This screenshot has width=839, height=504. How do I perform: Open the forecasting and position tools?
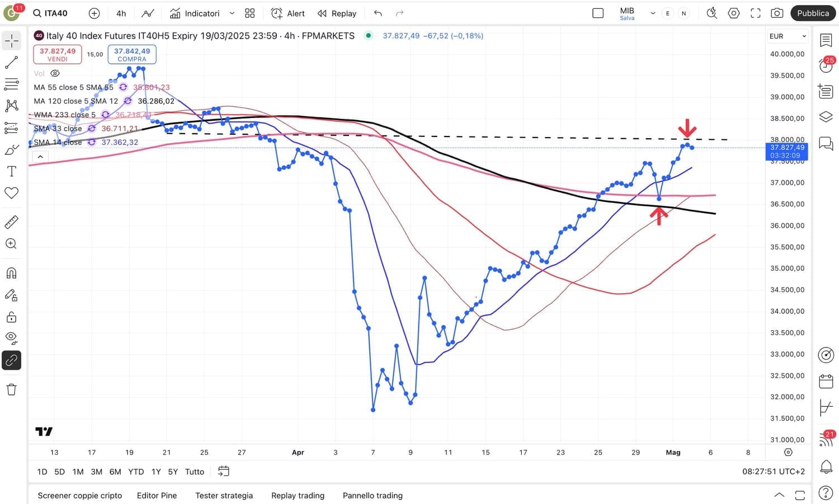click(x=12, y=128)
